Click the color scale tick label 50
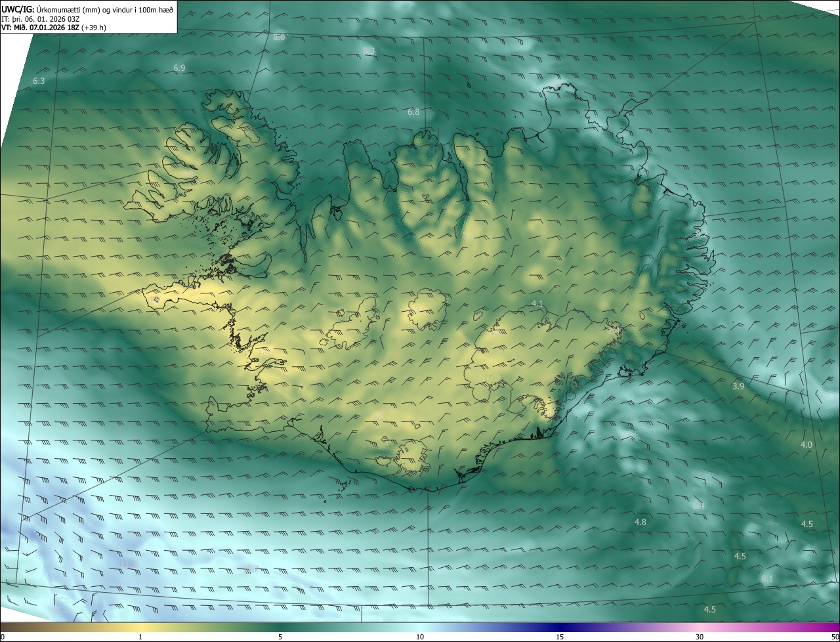Viewport: 840px width, 642px height. click(x=835, y=637)
